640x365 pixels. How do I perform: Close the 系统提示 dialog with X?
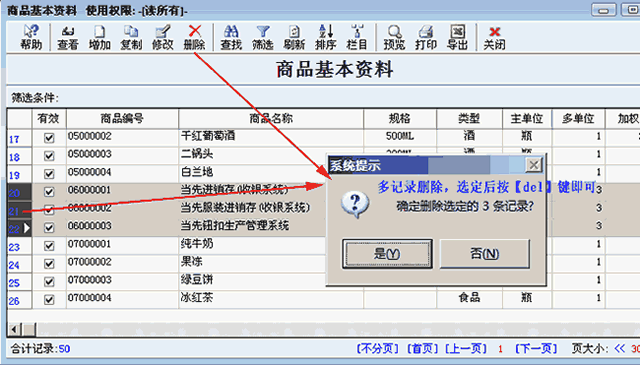coord(534,165)
